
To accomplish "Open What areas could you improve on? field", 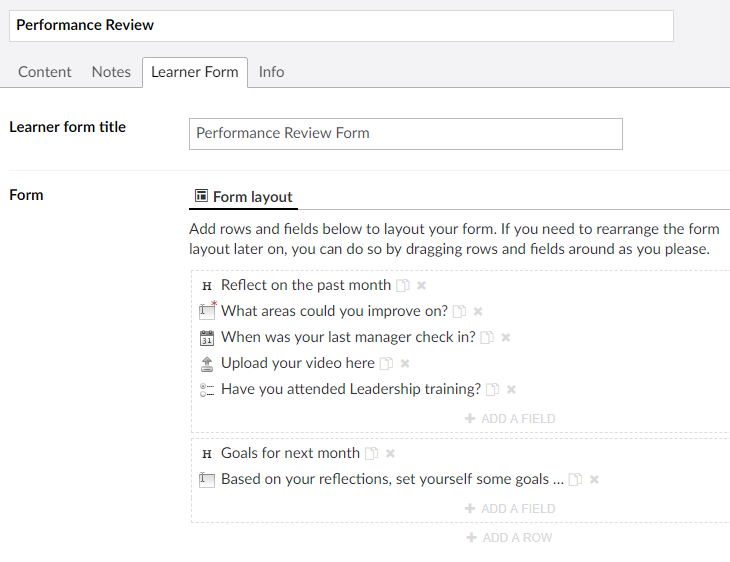I will point(334,311).
